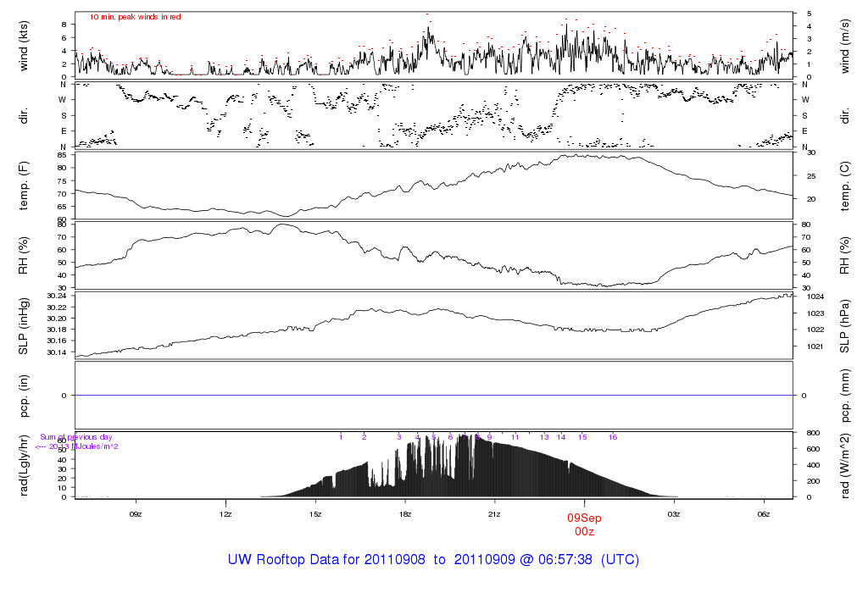Click the red 09Sep 00z date marker
Image resolution: width=868 pixels, height=593 pixels.
[x=584, y=524]
